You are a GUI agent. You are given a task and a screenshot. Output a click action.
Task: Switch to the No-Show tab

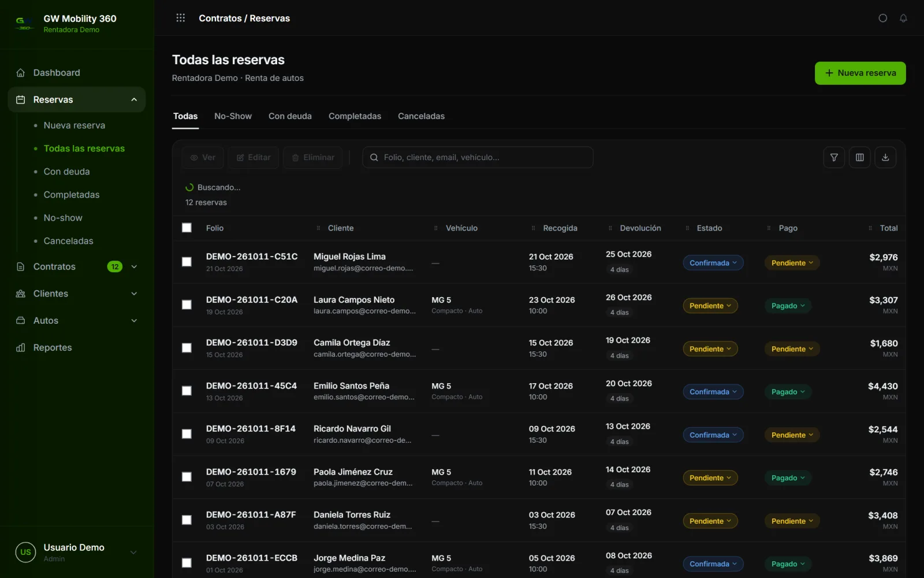pos(233,116)
